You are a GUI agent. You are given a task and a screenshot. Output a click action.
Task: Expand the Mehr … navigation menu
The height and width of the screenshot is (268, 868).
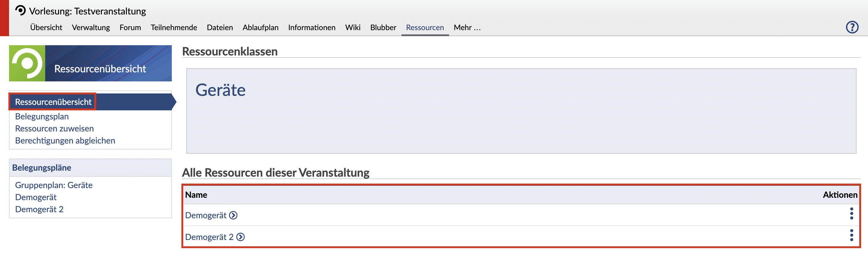pos(467,28)
